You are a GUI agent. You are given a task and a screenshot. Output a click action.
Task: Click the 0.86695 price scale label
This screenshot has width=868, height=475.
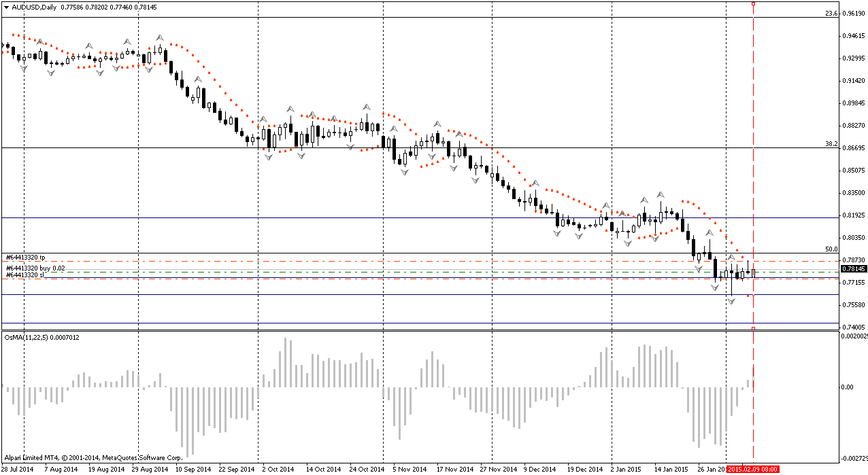tap(854, 148)
